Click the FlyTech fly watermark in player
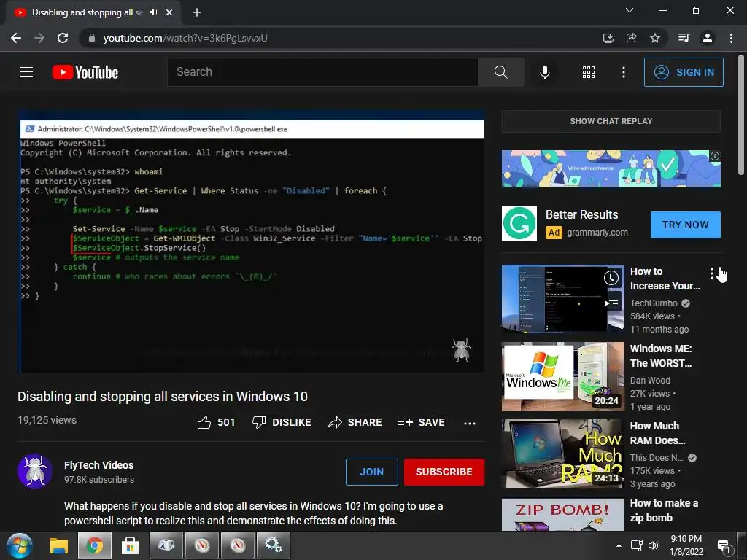This screenshot has width=747, height=560. pos(461,351)
